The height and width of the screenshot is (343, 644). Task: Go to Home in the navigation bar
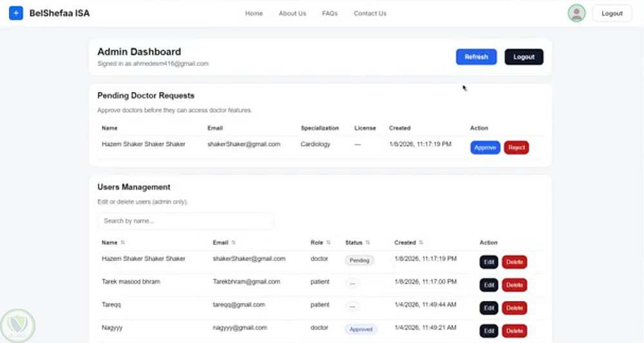(254, 14)
